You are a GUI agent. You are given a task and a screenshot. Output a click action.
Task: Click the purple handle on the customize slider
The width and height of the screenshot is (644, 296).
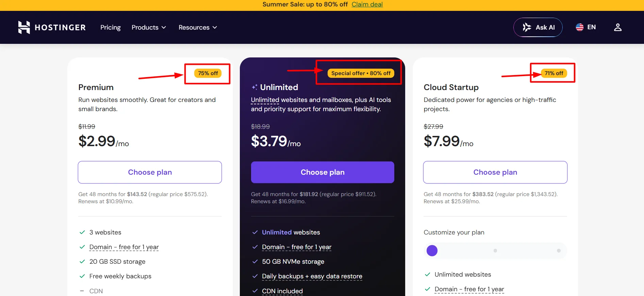(432, 251)
